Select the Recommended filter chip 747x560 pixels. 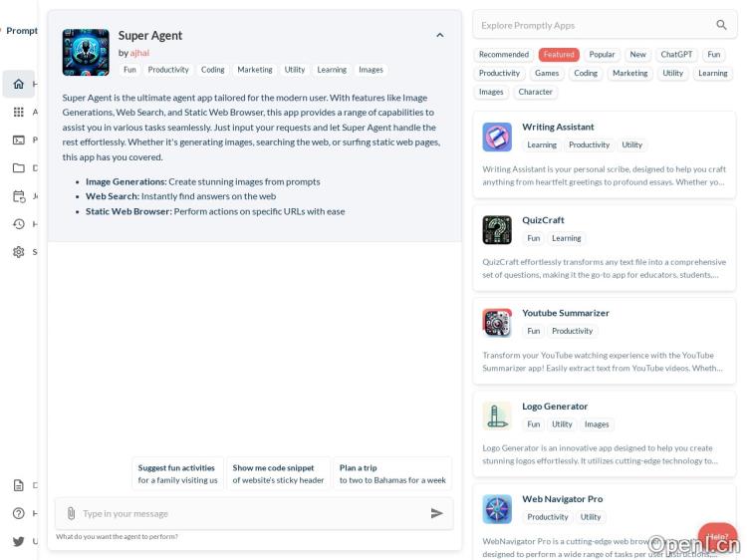503,55
